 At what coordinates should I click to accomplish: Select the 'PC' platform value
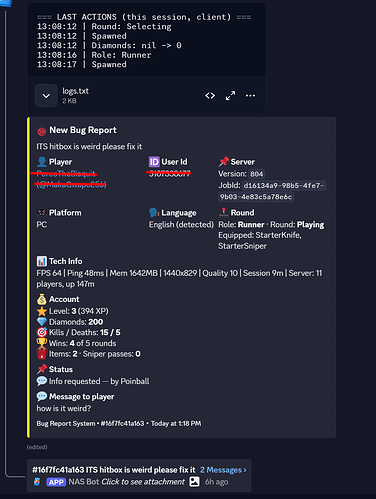[42, 225]
